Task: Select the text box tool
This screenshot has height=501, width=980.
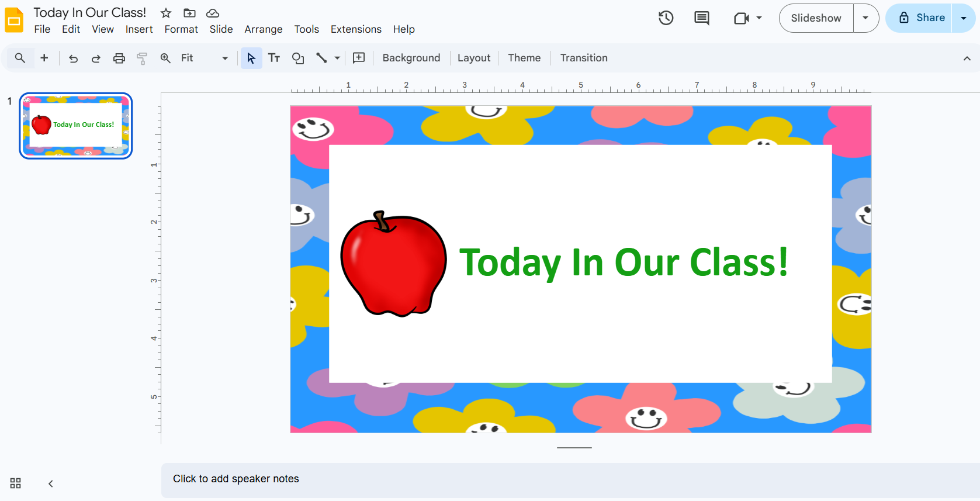Action: click(x=274, y=58)
